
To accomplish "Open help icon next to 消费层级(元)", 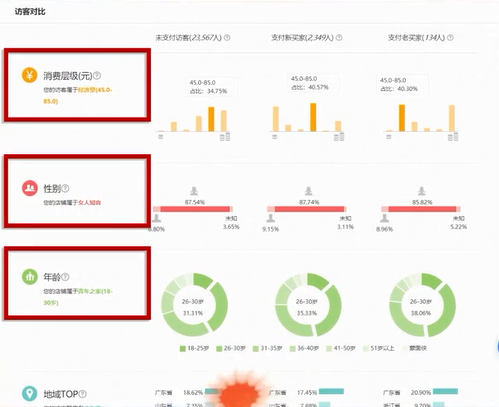I will pyautogui.click(x=97, y=76).
